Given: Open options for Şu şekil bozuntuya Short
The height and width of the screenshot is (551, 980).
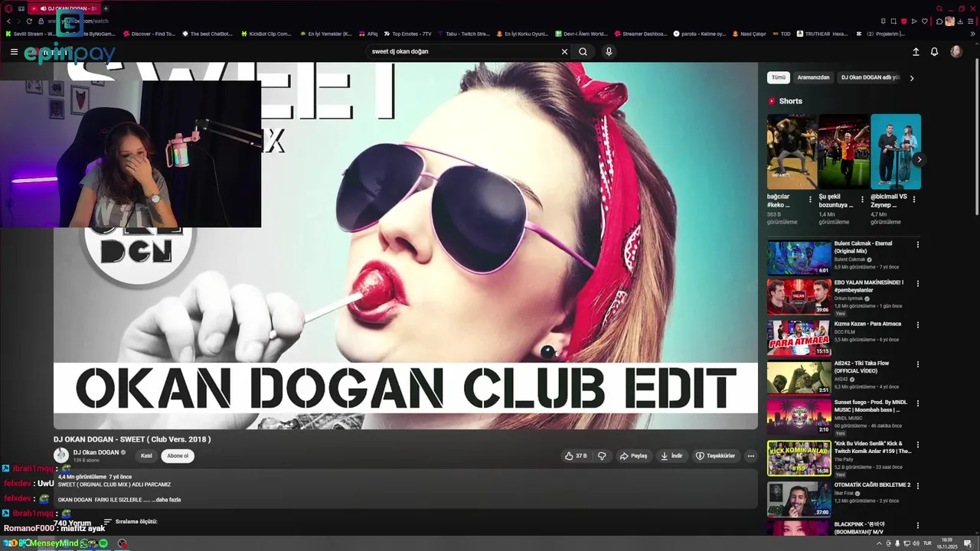Looking at the screenshot, I should point(862,199).
